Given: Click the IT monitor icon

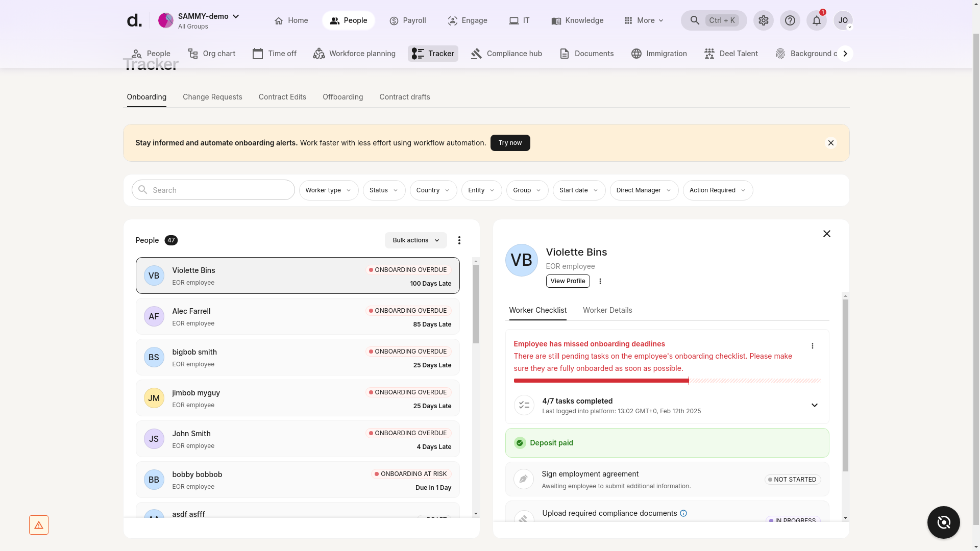Looking at the screenshot, I should click(x=513, y=20).
